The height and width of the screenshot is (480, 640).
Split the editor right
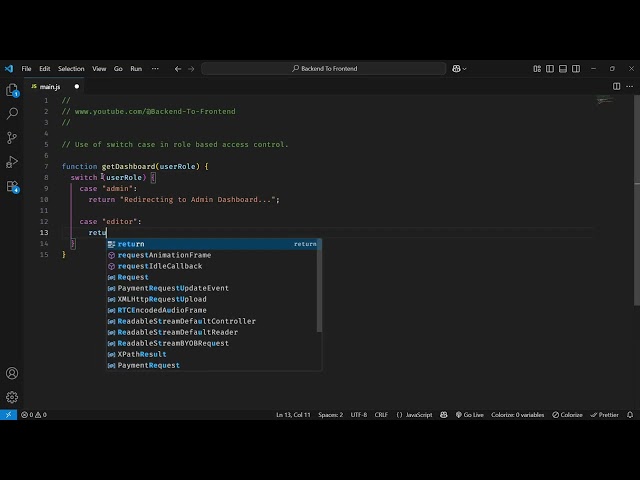(x=616, y=86)
